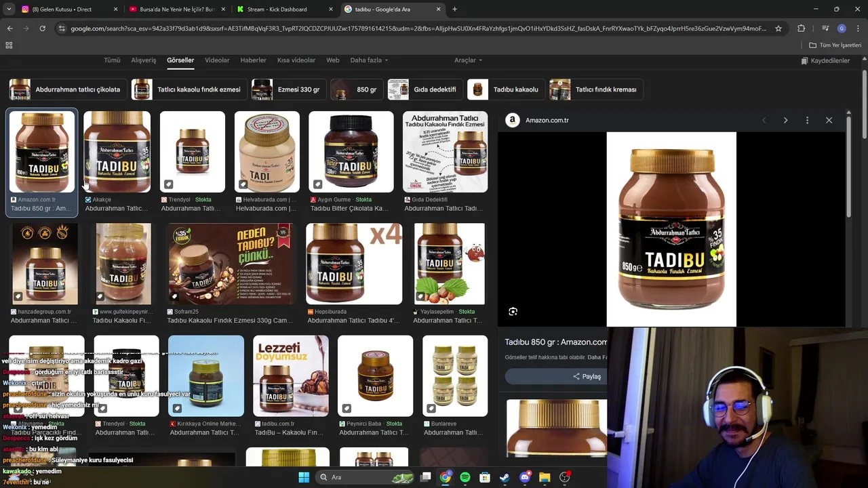Open the Tadıbu 850 gr Amazon title link
The width and height of the screenshot is (868, 488).
[555, 342]
